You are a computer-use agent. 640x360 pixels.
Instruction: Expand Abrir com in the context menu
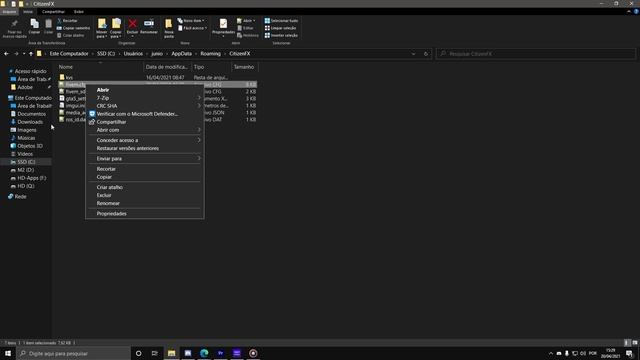pos(144,130)
